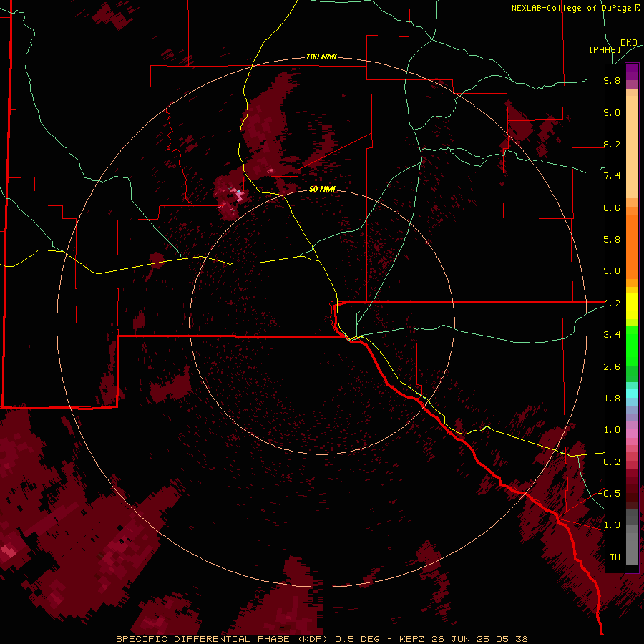Click the 6.6 value on the color scale
Screen dimensions: 644x644
tap(612, 208)
